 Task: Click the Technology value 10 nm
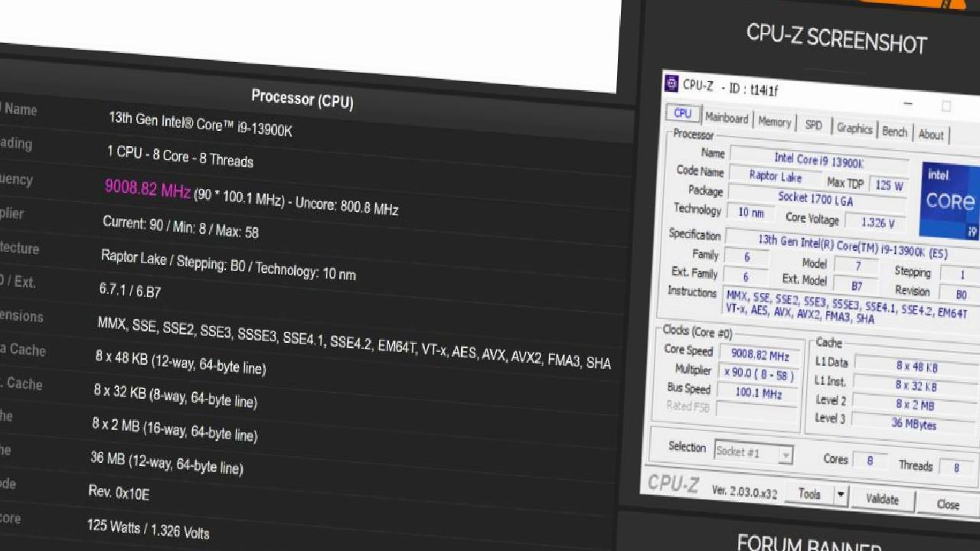pyautogui.click(x=750, y=213)
